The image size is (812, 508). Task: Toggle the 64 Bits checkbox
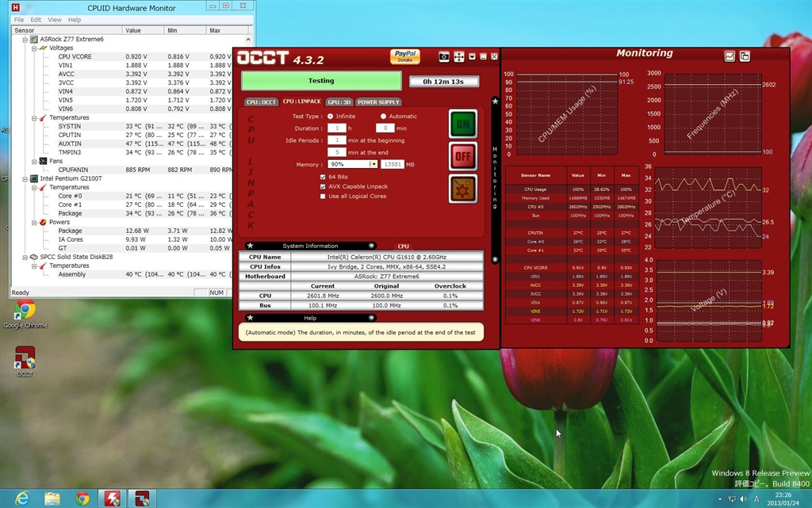pos(323,177)
